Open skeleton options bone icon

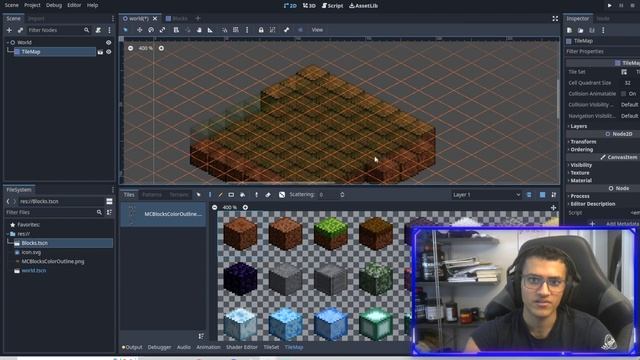point(287,30)
